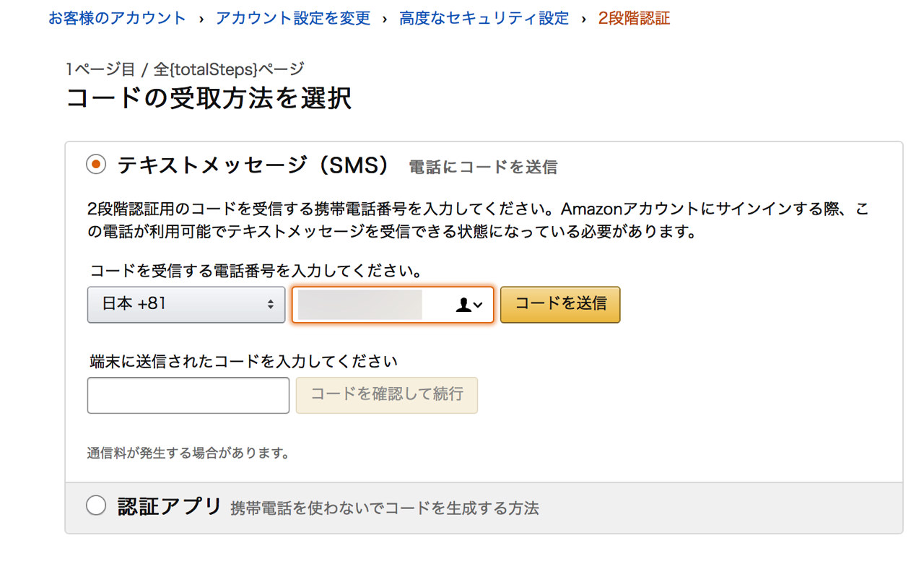Click 携帯電話を使わないでコードを生成する方法 description
Screen dimensions: 924x569
385,508
